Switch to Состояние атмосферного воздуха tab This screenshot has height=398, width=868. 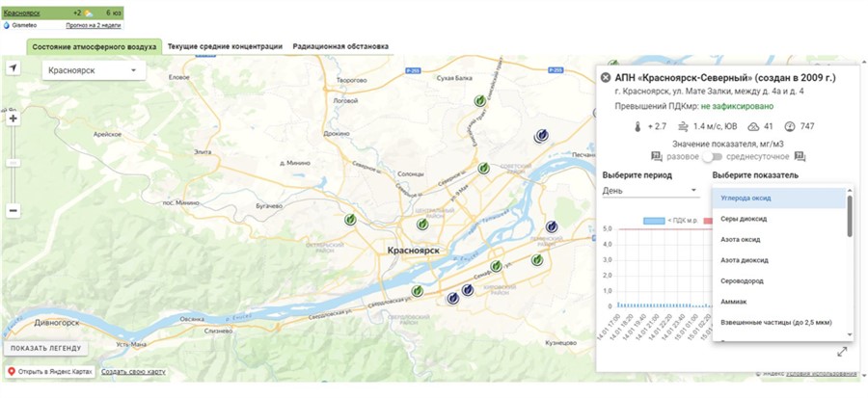[x=95, y=47]
